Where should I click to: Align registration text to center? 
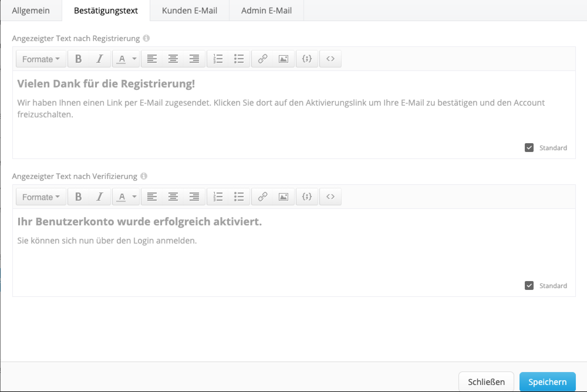(173, 59)
